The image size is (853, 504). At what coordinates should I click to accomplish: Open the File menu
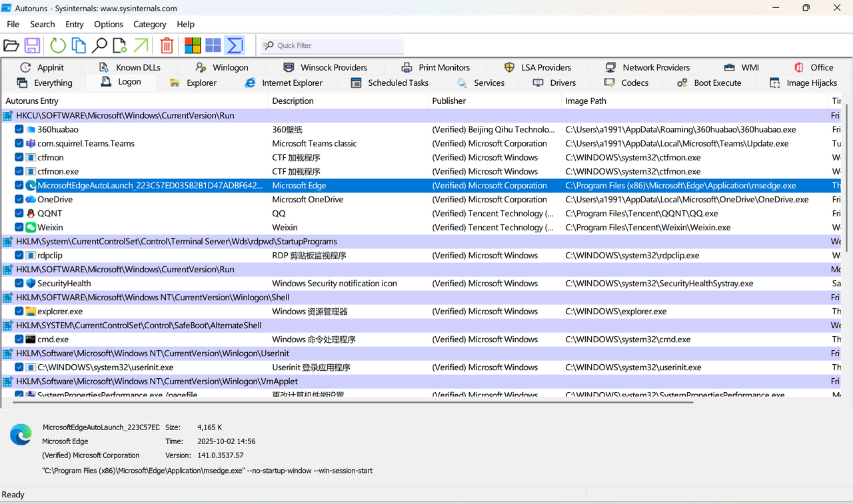(13, 24)
